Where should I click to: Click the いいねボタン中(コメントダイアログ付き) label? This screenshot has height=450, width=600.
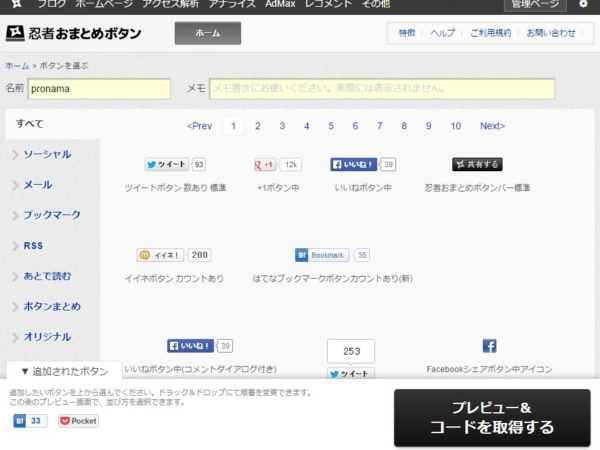[x=200, y=369]
